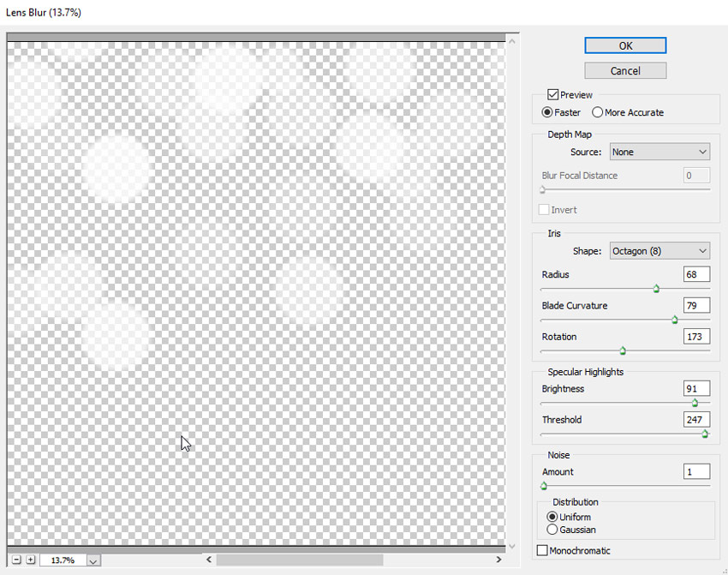This screenshot has width=728, height=575.
Task: Select Uniform noise distribution
Action: click(x=552, y=517)
